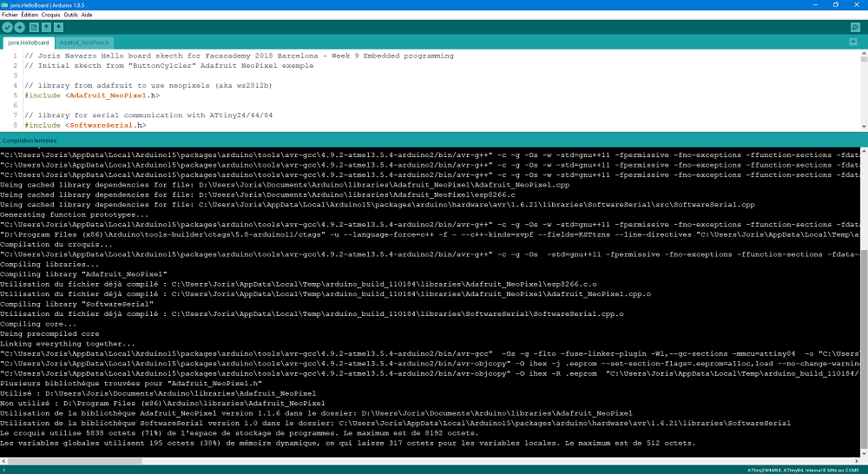
Task: Click "Plusieurs bibliothèque trouvées" console line
Action: click(x=131, y=383)
